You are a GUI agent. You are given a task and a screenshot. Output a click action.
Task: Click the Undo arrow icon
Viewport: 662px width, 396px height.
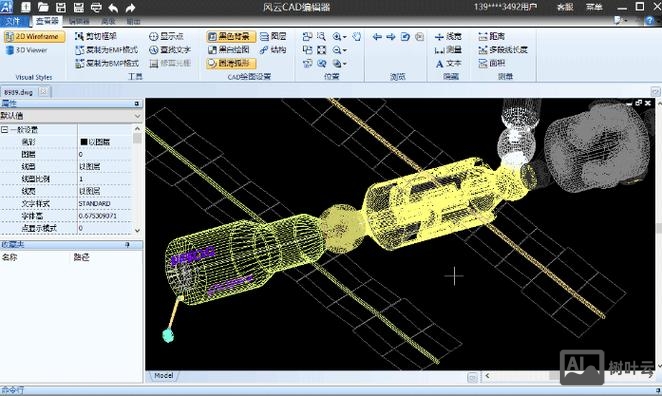(x=113, y=8)
